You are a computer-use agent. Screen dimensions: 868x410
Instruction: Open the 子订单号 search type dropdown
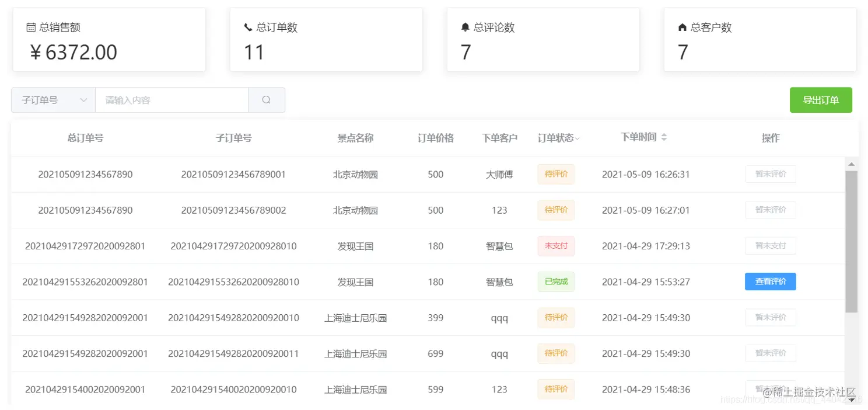(x=53, y=100)
